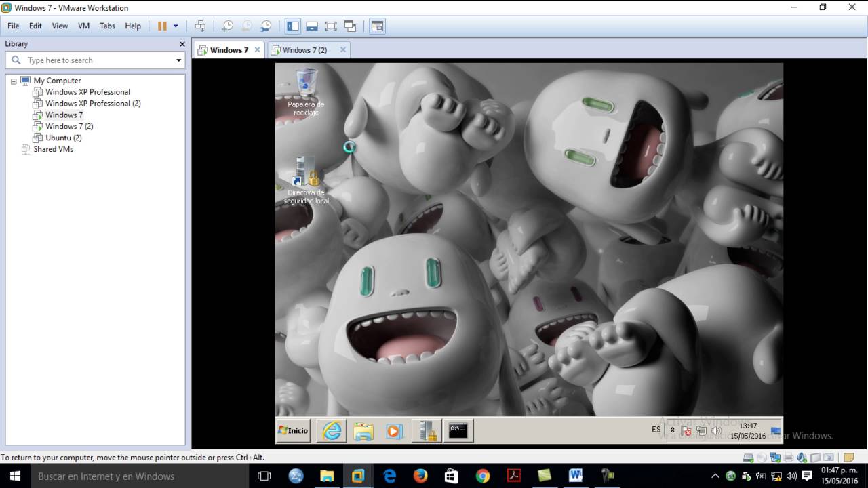Click guest network tray icon
The image size is (868, 488).
(x=701, y=430)
